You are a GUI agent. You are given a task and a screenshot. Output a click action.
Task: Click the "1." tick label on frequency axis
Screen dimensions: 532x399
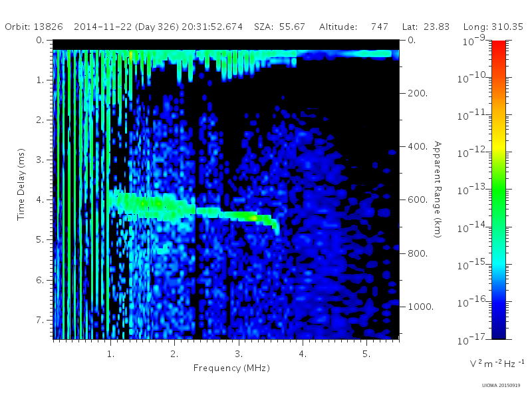pyautogui.click(x=110, y=354)
